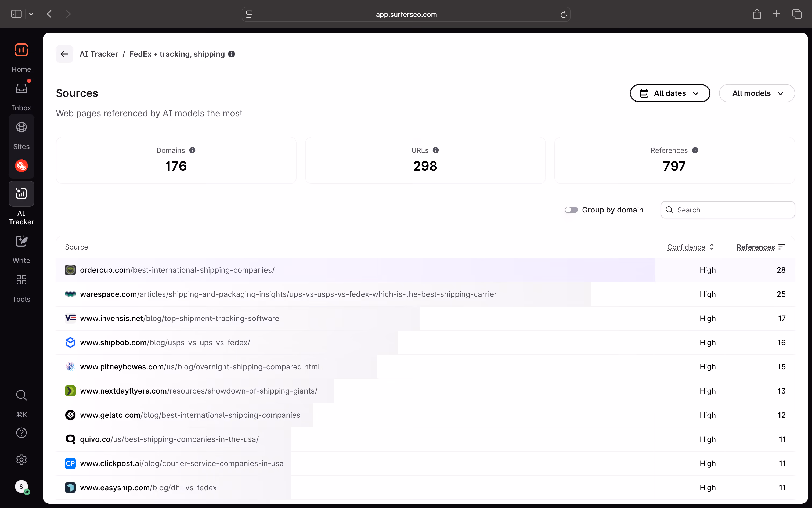Open the All models dropdown
812x508 pixels.
coord(757,93)
